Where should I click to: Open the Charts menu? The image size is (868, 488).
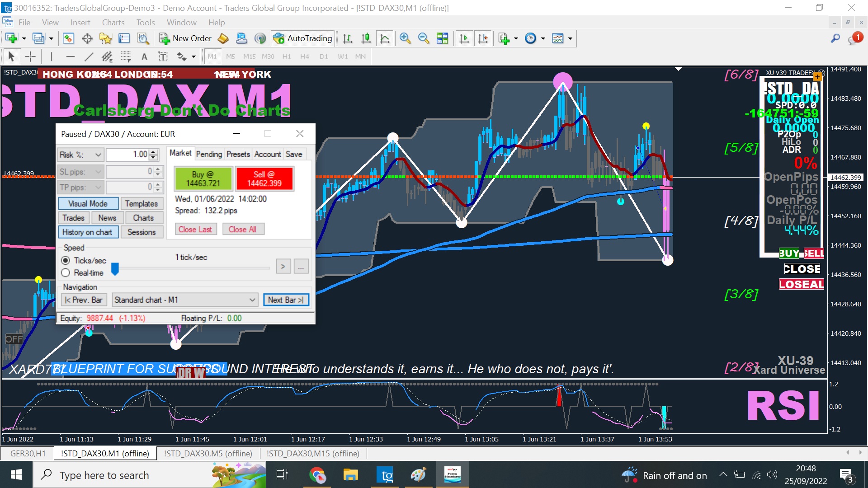point(113,22)
